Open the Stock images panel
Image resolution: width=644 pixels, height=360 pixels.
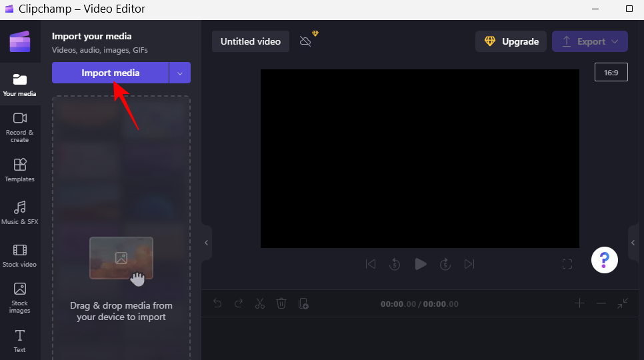20,297
